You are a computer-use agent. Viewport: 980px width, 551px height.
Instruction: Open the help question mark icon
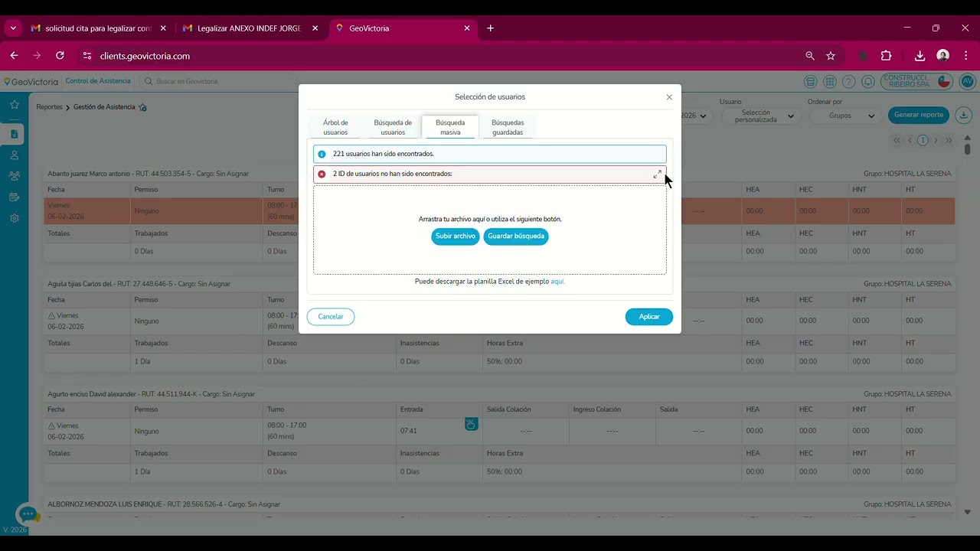(849, 81)
